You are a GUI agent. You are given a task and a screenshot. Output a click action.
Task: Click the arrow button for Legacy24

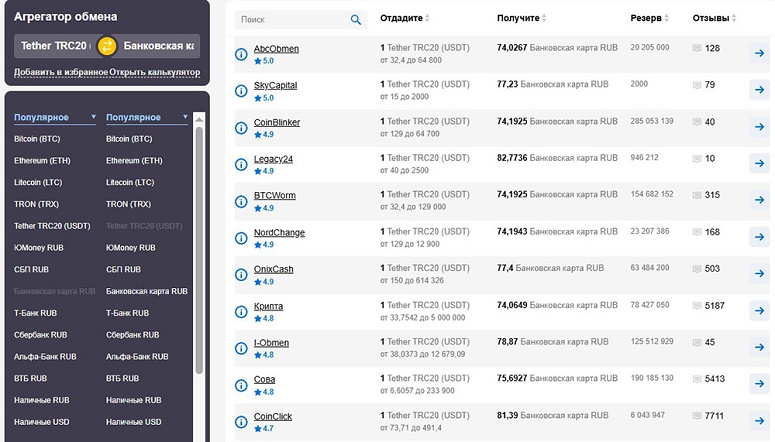point(759,164)
